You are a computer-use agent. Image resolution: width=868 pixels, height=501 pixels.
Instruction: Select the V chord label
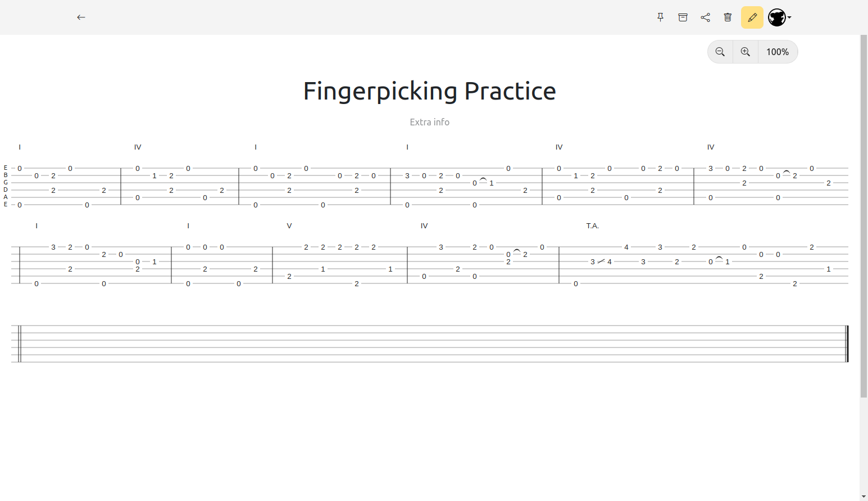(x=289, y=226)
